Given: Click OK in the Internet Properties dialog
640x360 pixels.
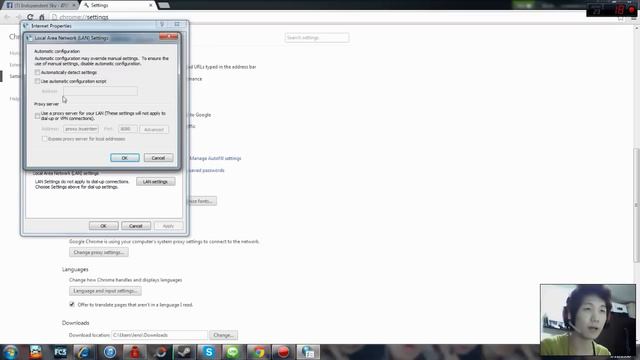Looking at the screenshot, I should [x=104, y=226].
